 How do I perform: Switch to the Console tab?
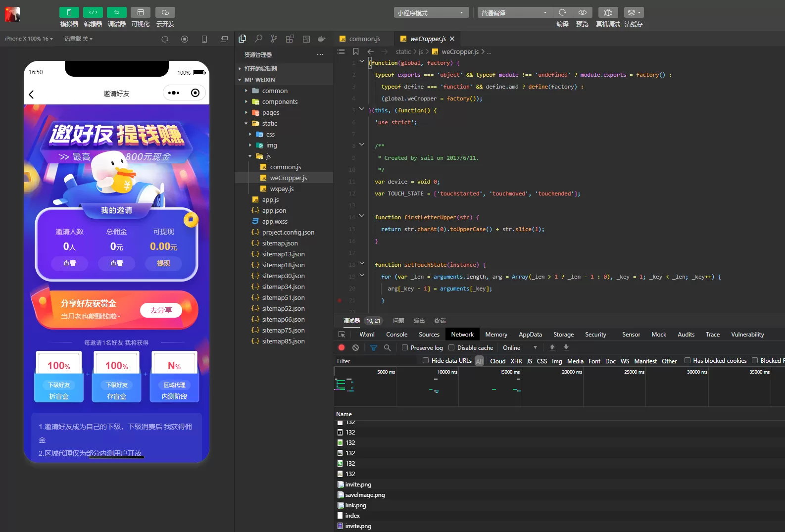(396, 335)
